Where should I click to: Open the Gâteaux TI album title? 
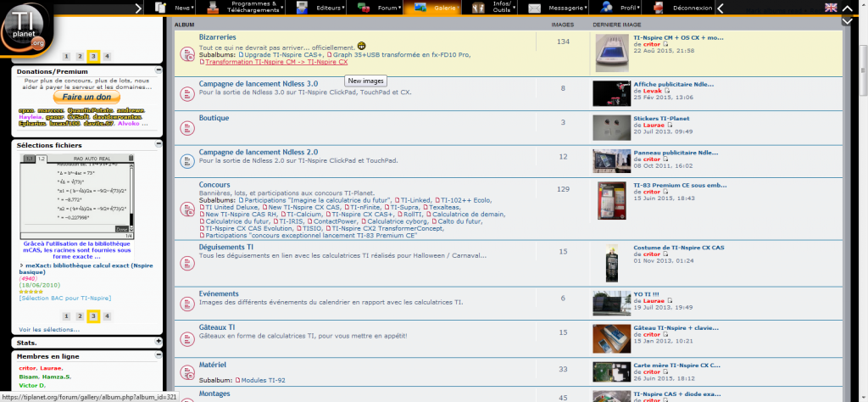pyautogui.click(x=217, y=327)
